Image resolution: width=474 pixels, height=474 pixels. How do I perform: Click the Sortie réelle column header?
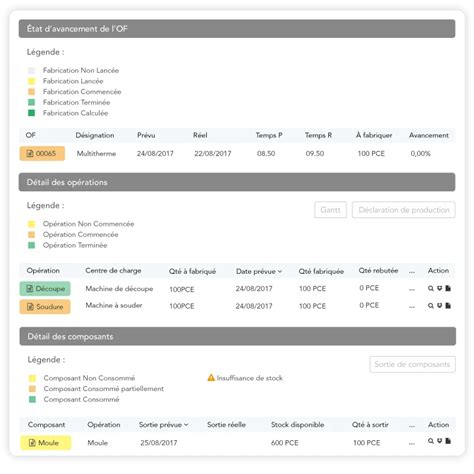click(x=226, y=425)
